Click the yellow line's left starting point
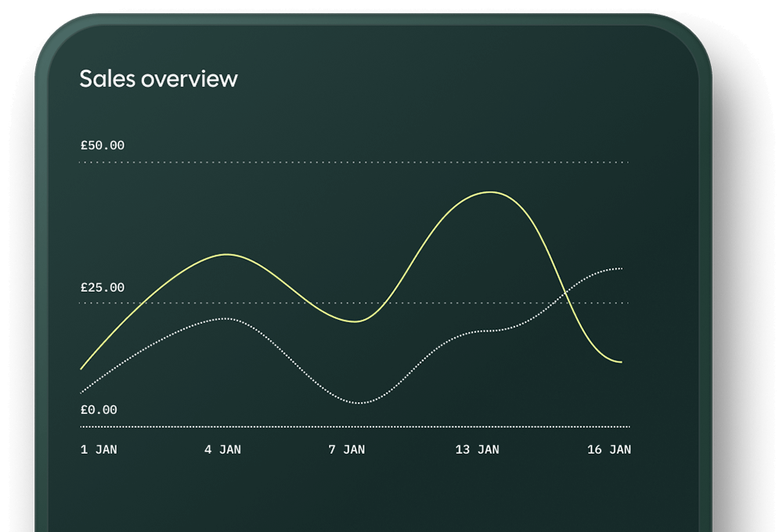783x532 pixels. point(81,368)
